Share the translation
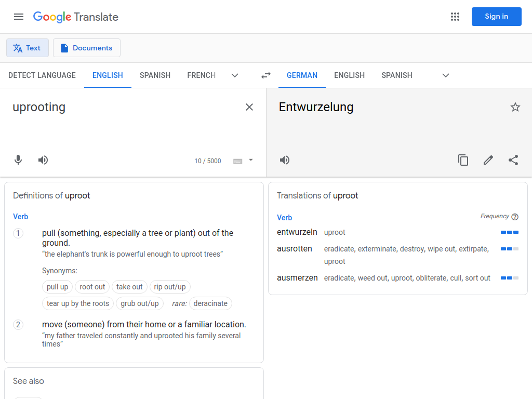Image resolution: width=532 pixels, height=399 pixels. tap(513, 160)
